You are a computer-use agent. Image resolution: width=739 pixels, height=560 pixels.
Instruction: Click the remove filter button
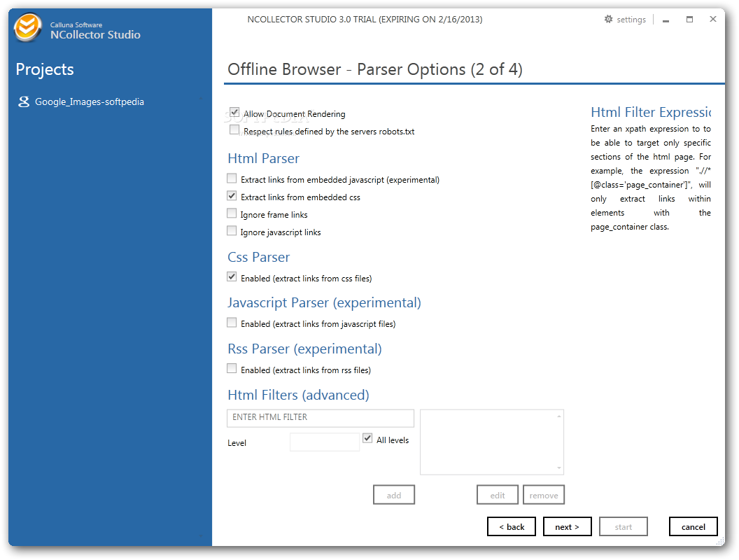coord(544,495)
